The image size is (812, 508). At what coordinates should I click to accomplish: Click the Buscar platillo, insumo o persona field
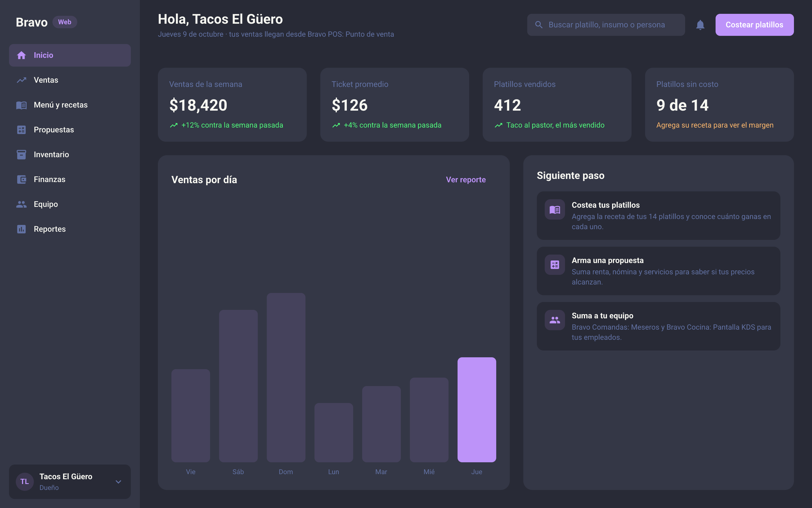(x=606, y=25)
